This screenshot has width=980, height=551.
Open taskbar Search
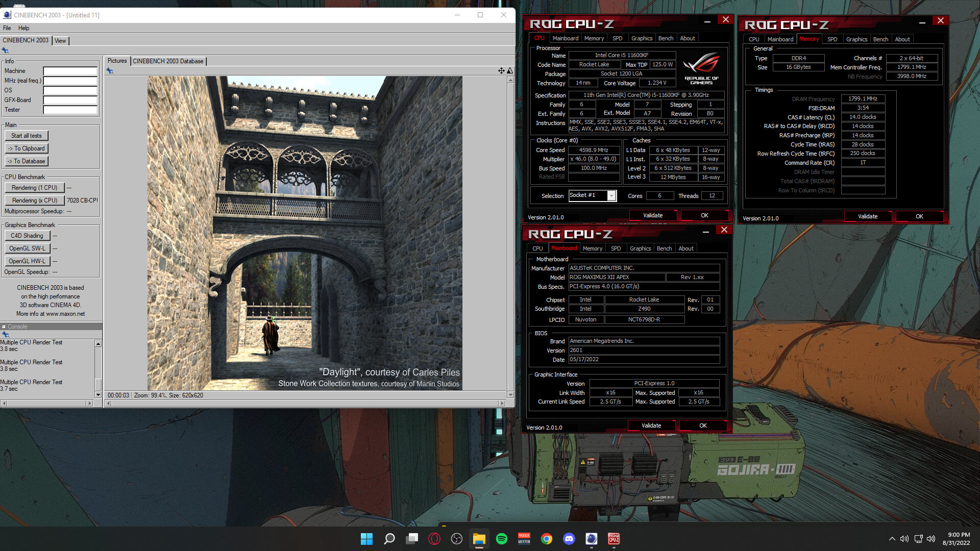pos(389,539)
